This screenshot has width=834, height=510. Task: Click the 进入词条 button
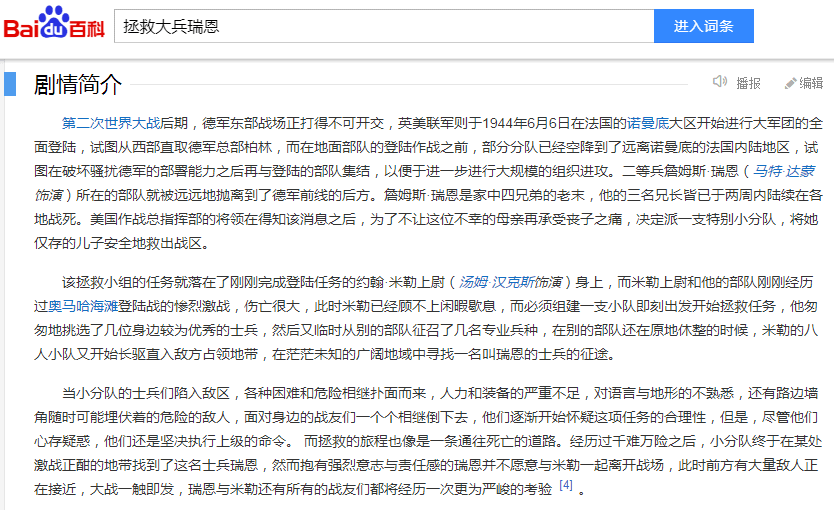click(x=704, y=26)
